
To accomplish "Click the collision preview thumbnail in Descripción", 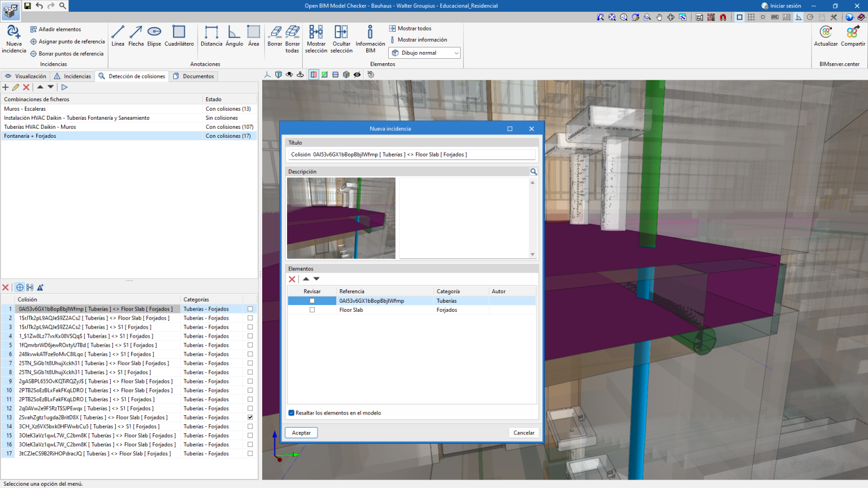I will (x=341, y=218).
